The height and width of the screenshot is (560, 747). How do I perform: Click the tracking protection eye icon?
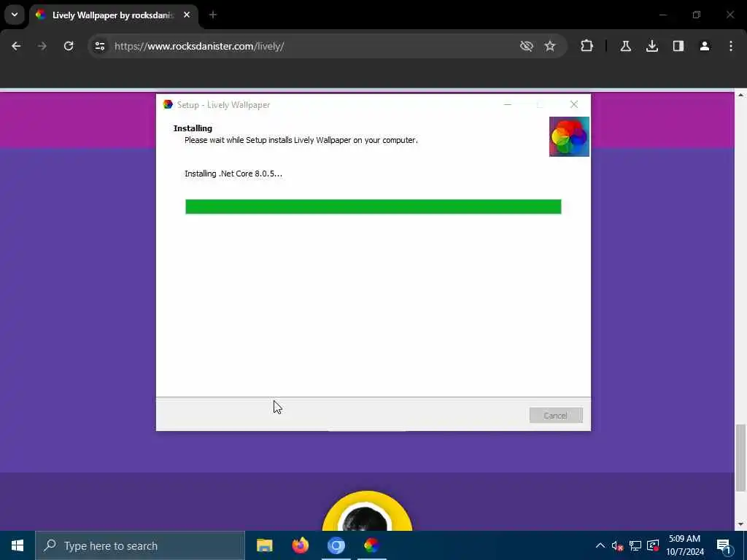click(x=527, y=46)
